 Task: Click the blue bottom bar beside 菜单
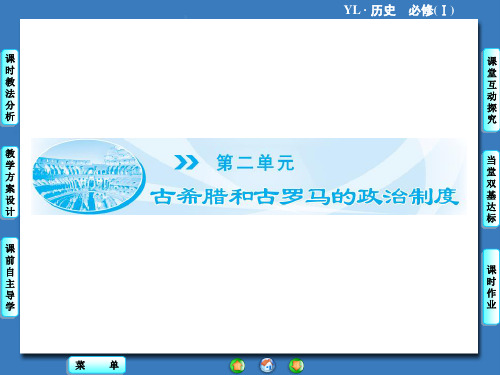[177, 365]
